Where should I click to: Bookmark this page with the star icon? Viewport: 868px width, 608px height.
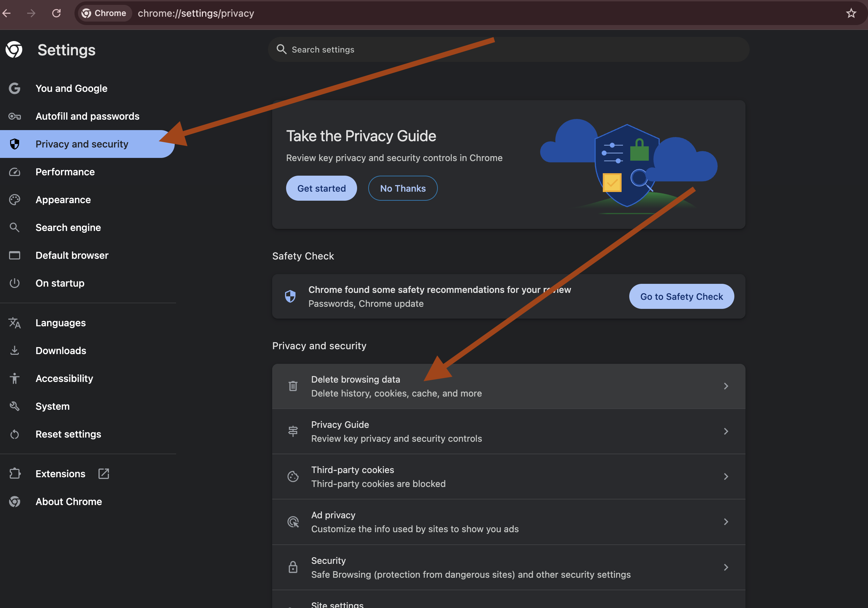[x=851, y=13]
